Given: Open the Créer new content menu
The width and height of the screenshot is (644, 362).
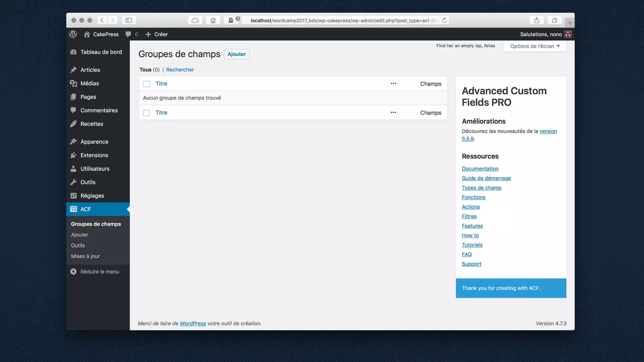Looking at the screenshot, I should click(157, 34).
